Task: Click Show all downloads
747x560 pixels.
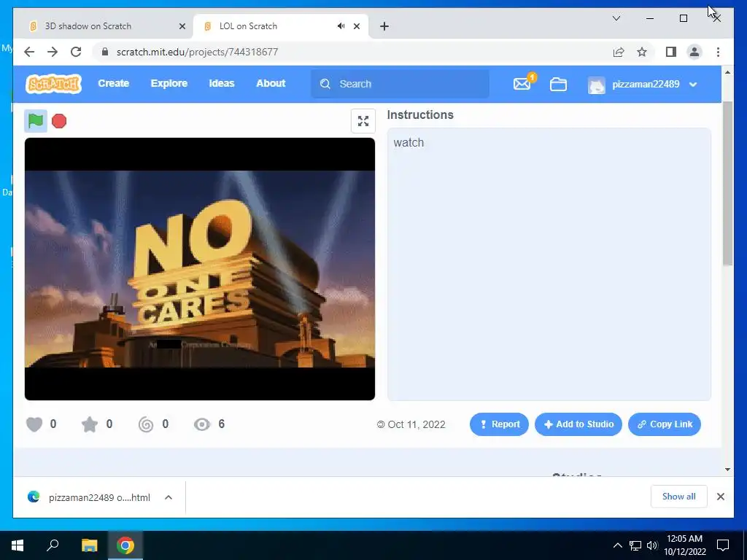Action: pyautogui.click(x=679, y=497)
